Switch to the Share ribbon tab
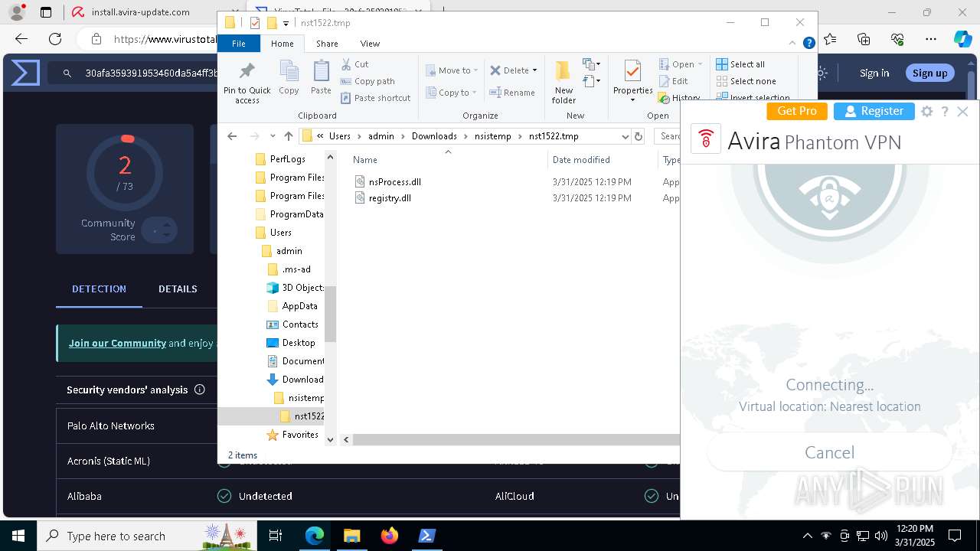Screen dimensions: 980x551 pos(327,44)
